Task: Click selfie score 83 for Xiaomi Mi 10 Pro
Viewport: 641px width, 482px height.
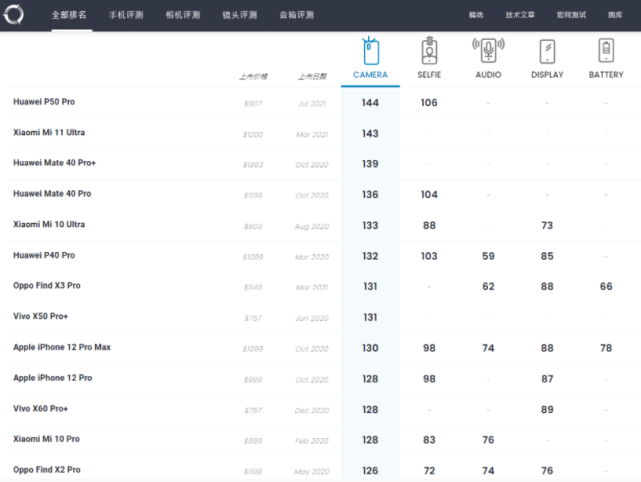Action: 429,440
